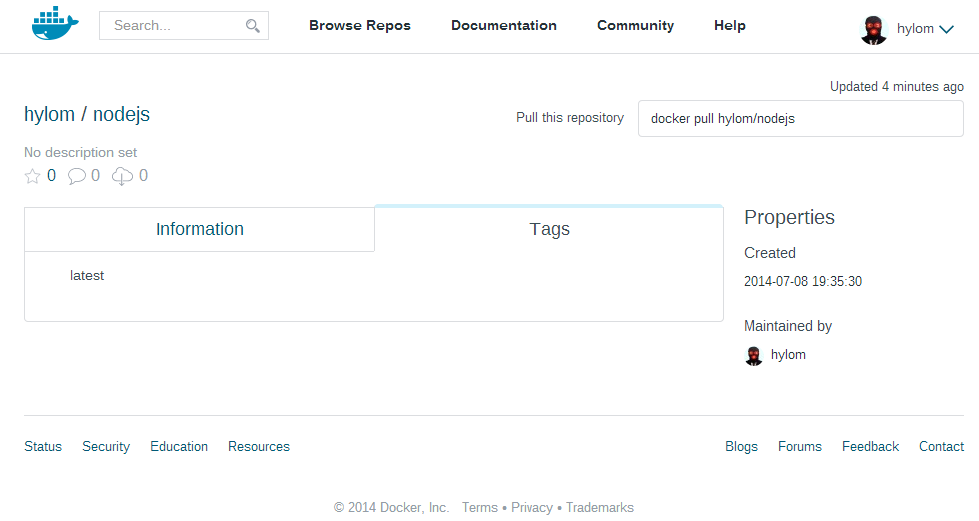Open the Feedback footer link

[x=870, y=447]
